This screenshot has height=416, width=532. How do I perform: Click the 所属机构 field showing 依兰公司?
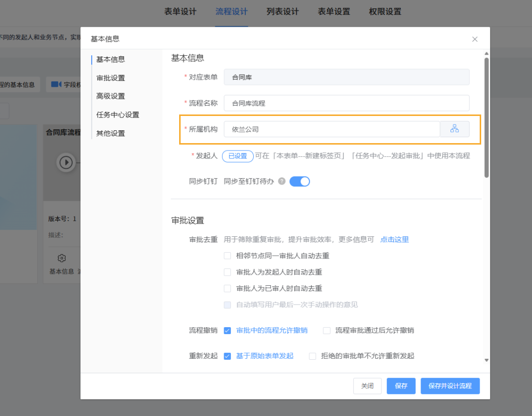(332, 129)
